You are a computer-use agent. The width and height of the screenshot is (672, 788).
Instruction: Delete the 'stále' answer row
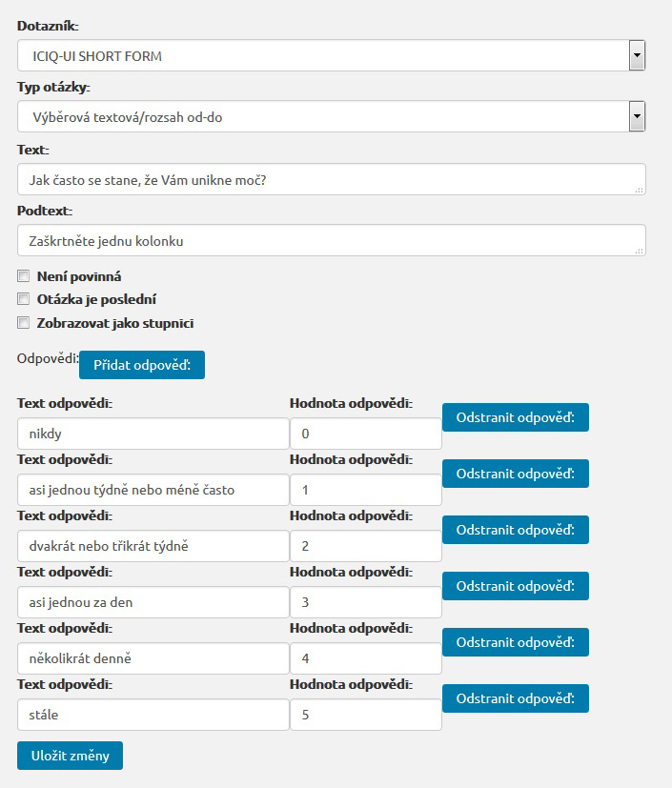tap(515, 698)
